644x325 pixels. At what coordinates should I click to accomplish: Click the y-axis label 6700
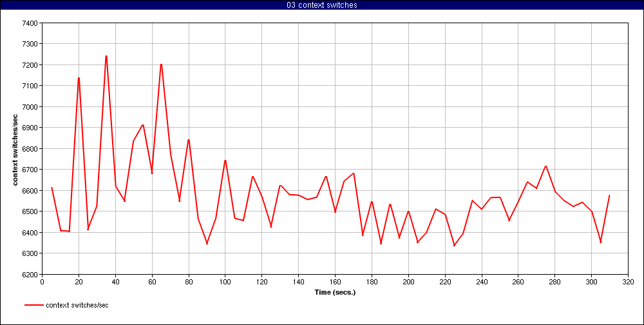tap(31, 170)
